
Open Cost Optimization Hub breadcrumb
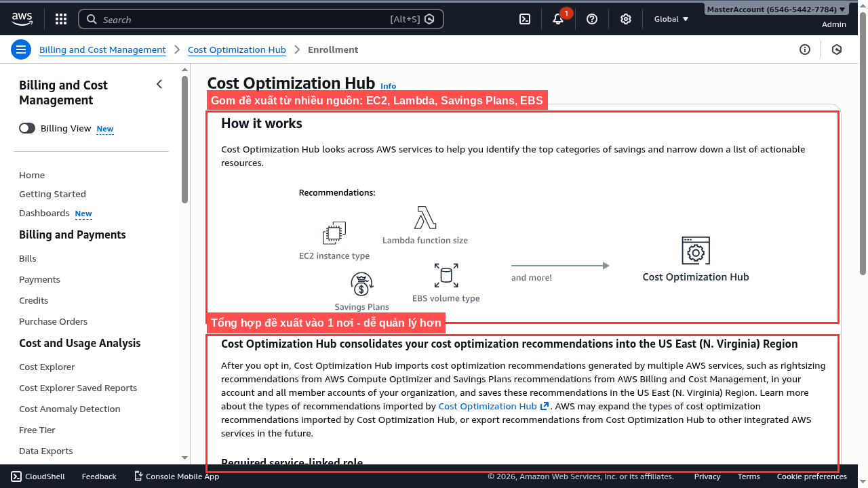pos(237,49)
